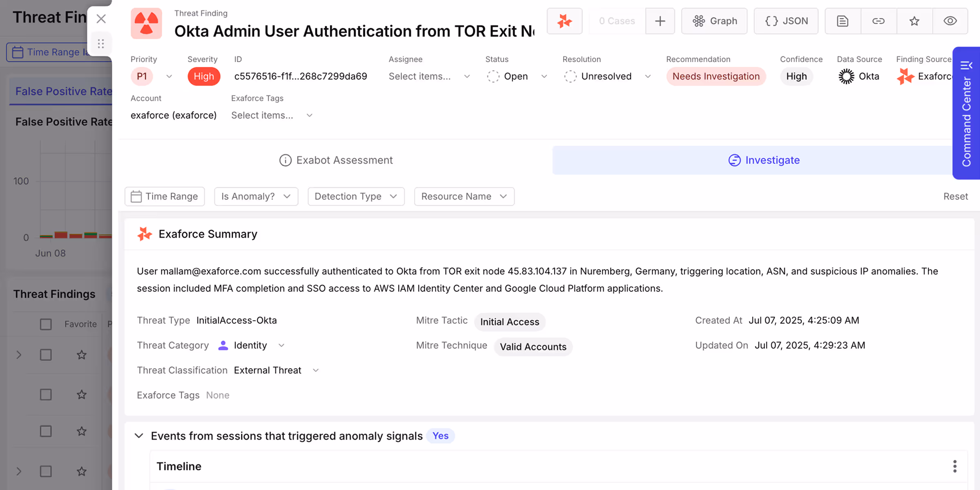Copy link with the chain icon
Viewport: 980px width, 490px height.
pyautogui.click(x=878, y=21)
